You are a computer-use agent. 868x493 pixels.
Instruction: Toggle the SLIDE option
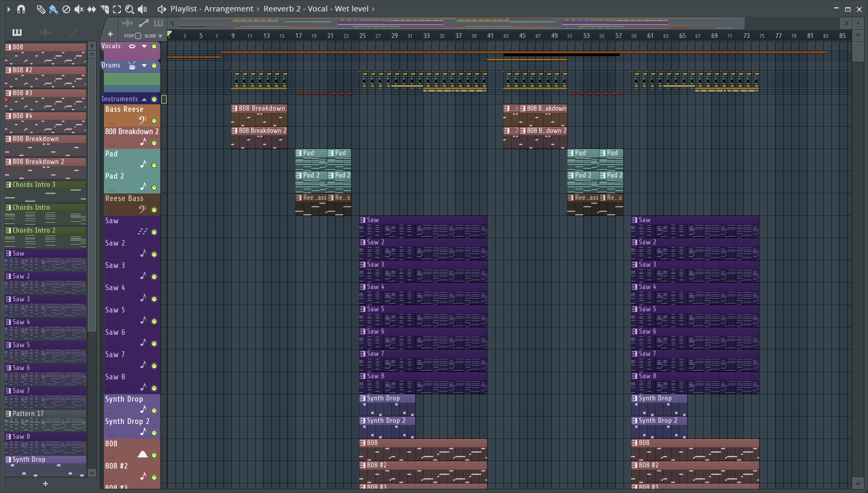160,36
